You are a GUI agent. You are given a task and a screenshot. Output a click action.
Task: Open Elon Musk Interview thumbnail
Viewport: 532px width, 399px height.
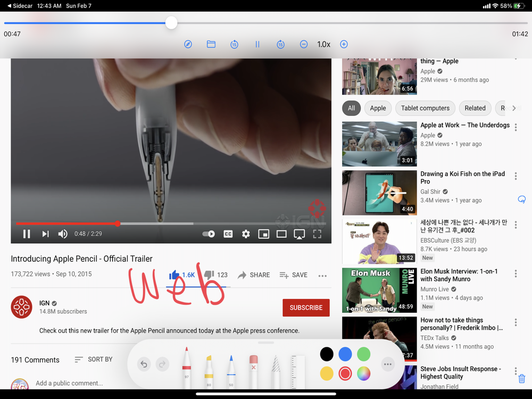coord(379,290)
